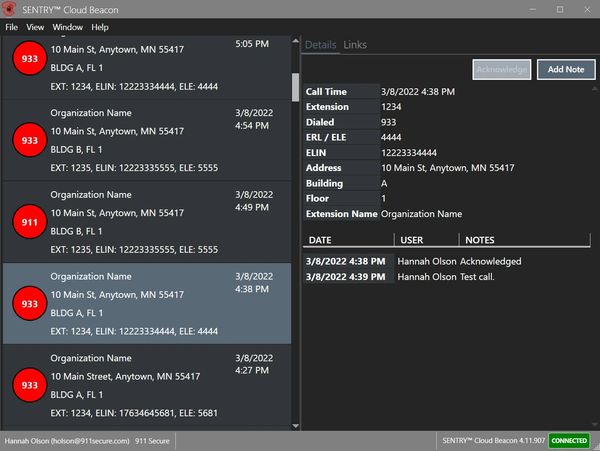Click the red 933 badge for 4:27 PM call
This screenshot has height=451, width=600.
(x=29, y=385)
